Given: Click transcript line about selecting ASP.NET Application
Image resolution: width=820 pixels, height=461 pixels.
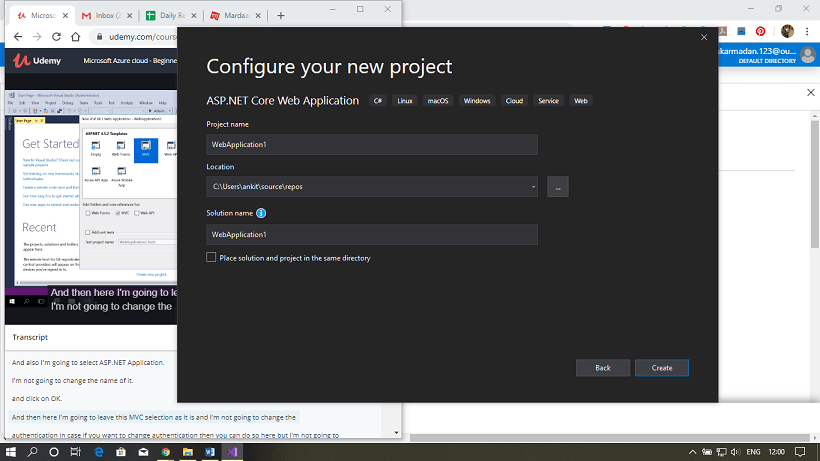Looking at the screenshot, I should [88, 362].
